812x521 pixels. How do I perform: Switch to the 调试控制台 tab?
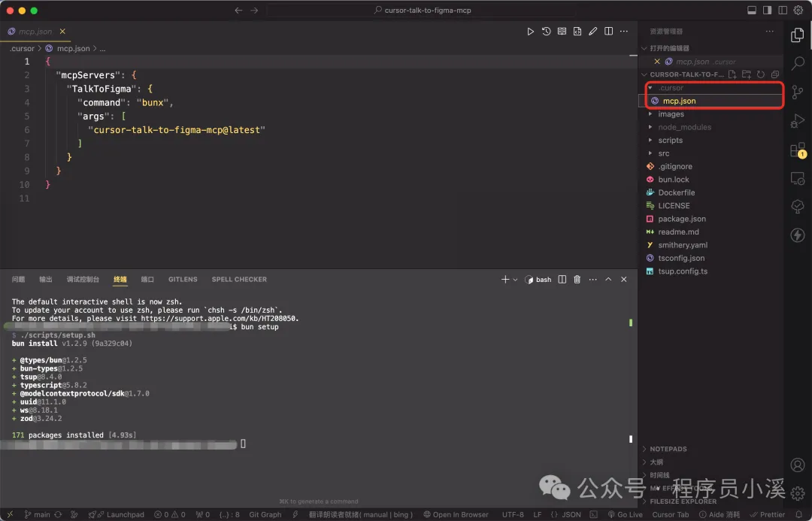click(x=83, y=280)
